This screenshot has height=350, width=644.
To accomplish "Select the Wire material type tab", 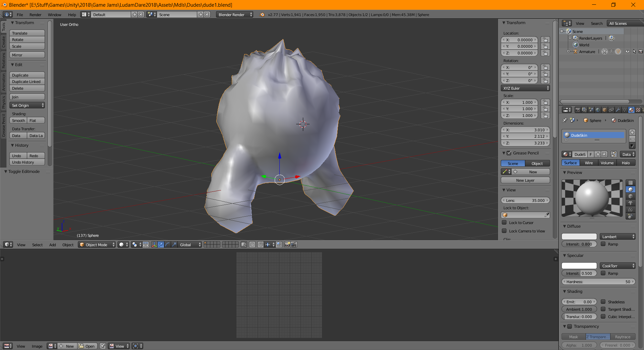I will (589, 163).
